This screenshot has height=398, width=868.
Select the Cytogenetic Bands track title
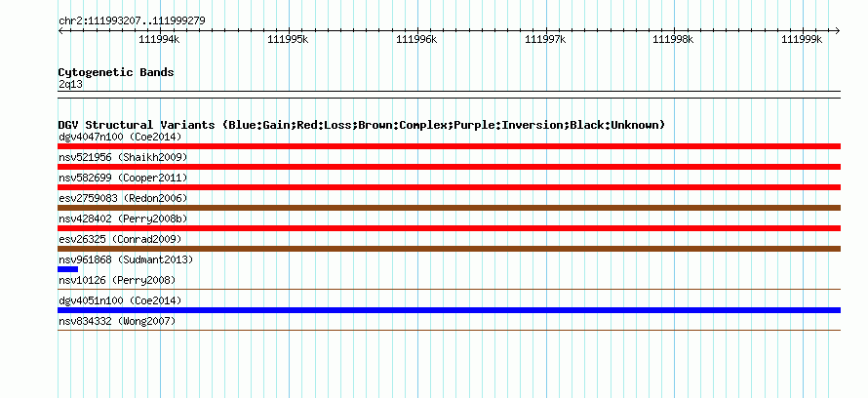(x=116, y=72)
